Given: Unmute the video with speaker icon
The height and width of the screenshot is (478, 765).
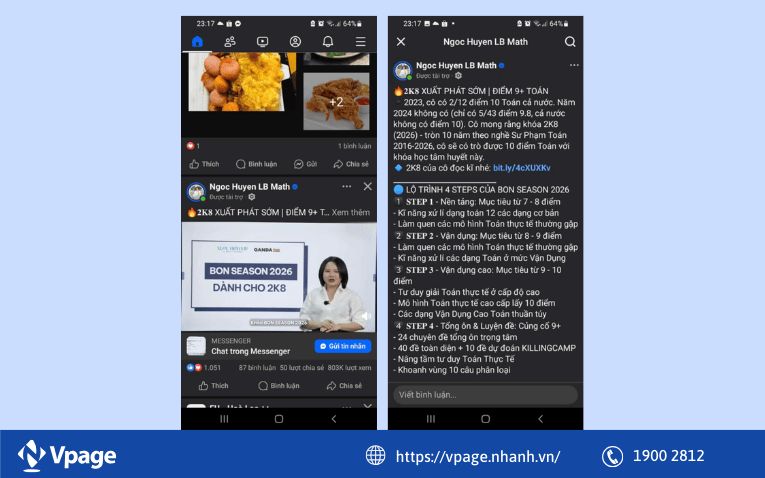Looking at the screenshot, I should 365,316.
